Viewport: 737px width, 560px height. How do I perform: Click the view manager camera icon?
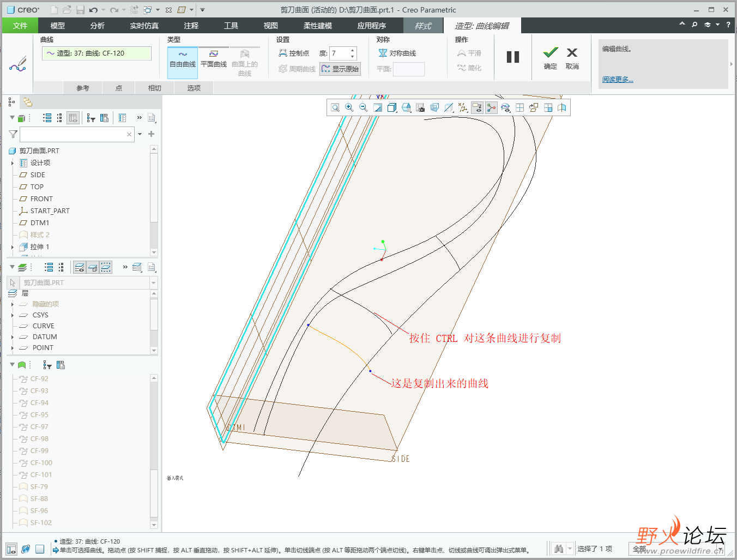point(420,108)
